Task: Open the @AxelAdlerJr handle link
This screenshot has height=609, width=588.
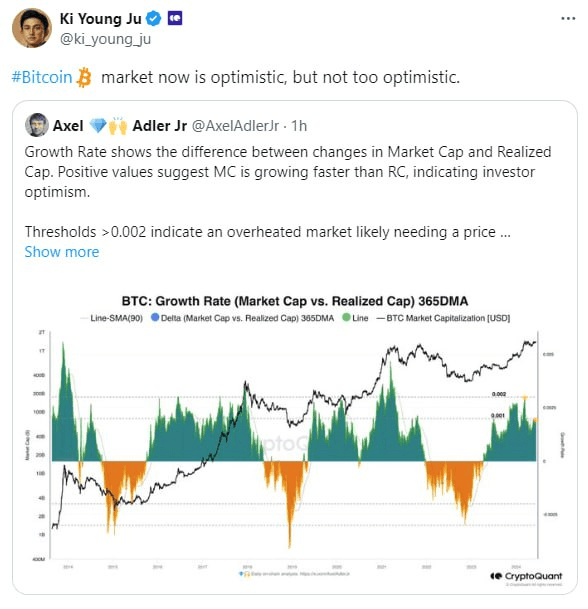Action: point(235,126)
